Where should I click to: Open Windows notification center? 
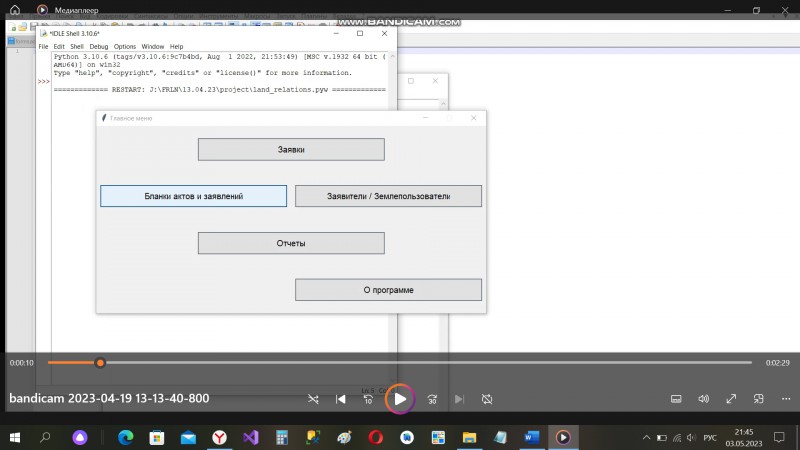pos(779,438)
